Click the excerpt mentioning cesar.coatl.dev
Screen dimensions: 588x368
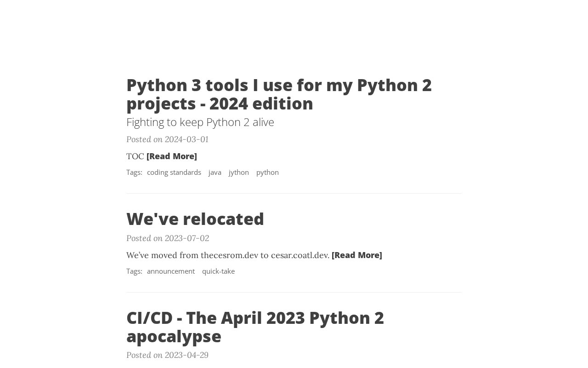click(227, 255)
